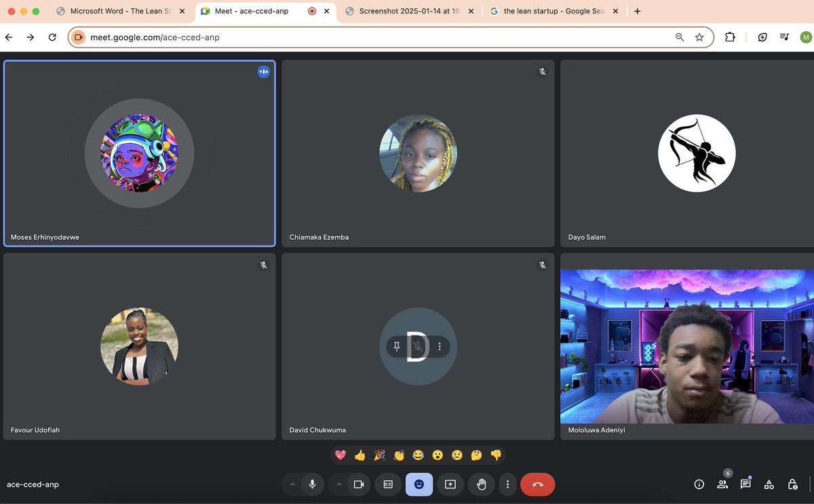This screenshot has width=814, height=504.
Task: Switch to the Microsoft Word browser tab
Action: 119,12
